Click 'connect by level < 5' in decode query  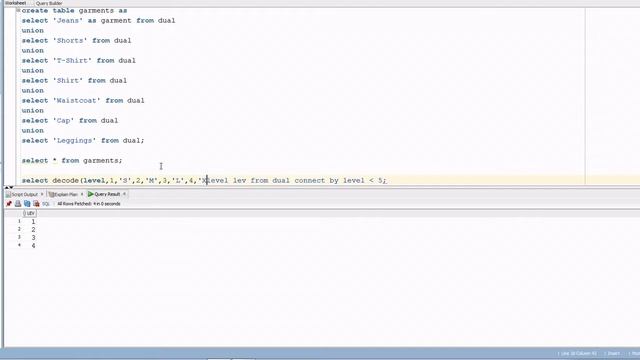coord(339,180)
